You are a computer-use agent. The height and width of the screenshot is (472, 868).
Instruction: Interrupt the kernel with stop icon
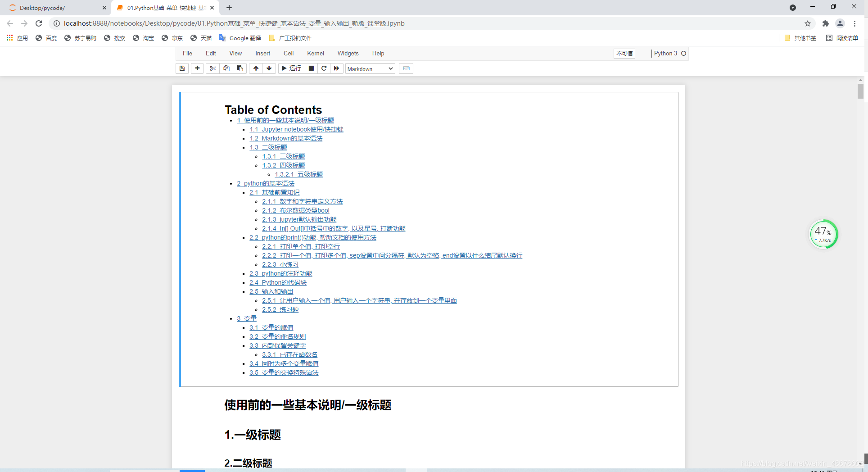tap(311, 68)
